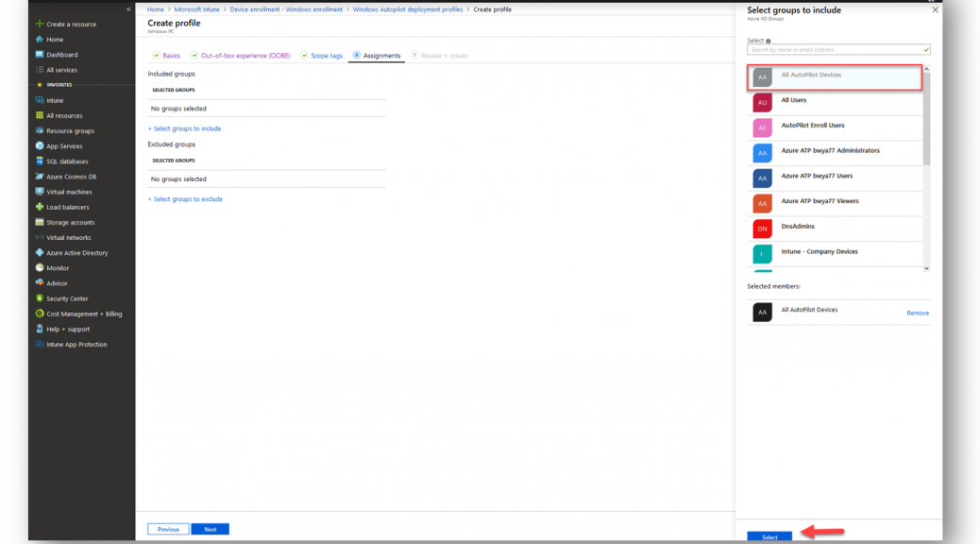Open the Cost Management + Billing icon
Viewport: 980px width, 544px height.
point(40,314)
